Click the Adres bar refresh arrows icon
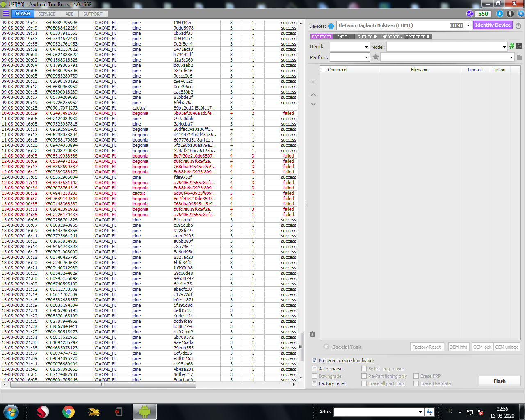 click(429, 412)
